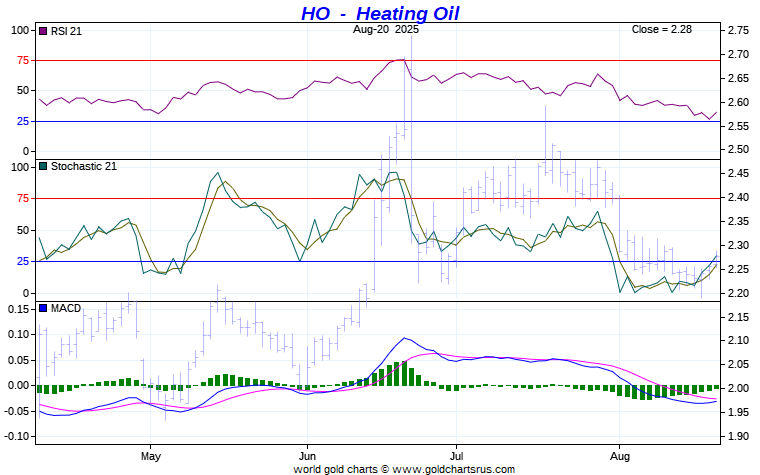
Task: Click the May label on the time axis
Action: click(x=150, y=456)
